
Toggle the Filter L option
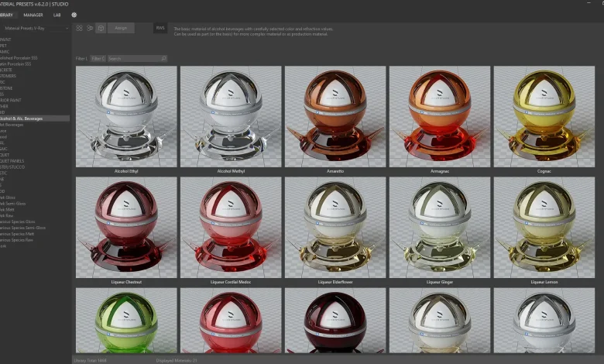pos(81,59)
